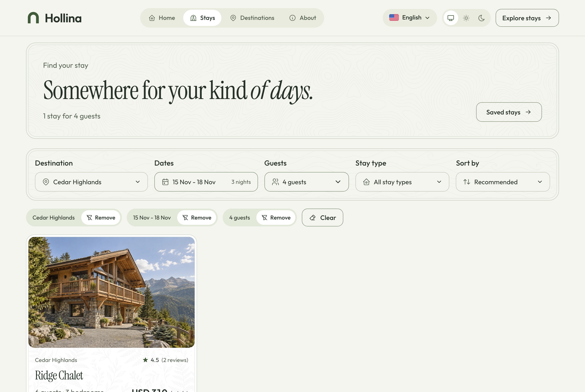Select the Stays nav tab

click(202, 18)
